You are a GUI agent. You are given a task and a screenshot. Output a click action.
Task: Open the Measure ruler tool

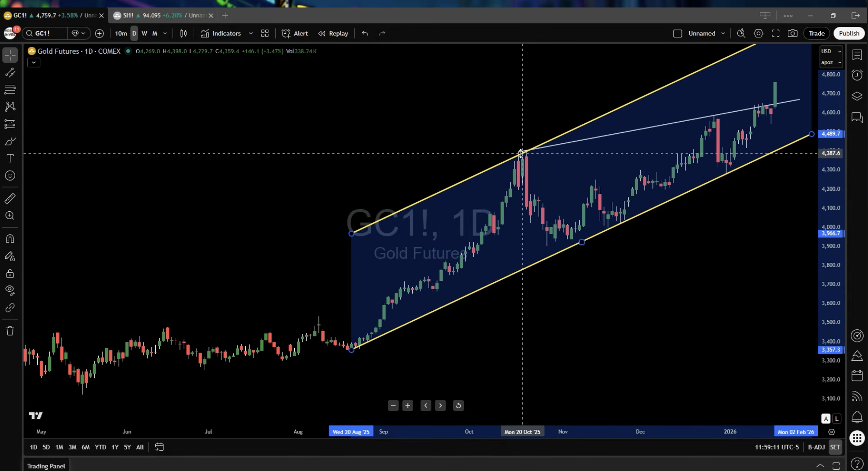coord(10,199)
